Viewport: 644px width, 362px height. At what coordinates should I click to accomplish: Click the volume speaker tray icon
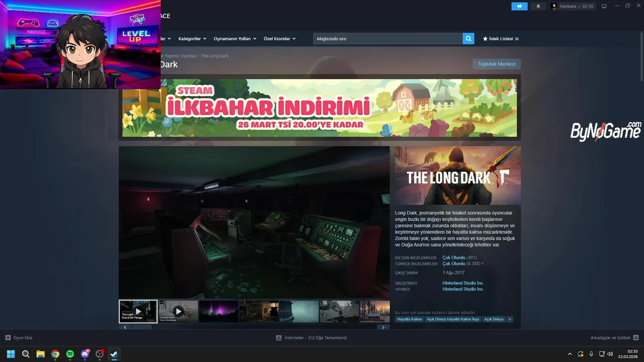point(610,354)
